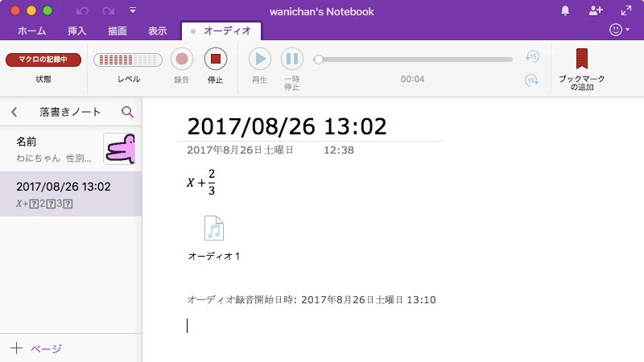Click the rewind 15 seconds icon
644x362 pixels.
tap(532, 56)
